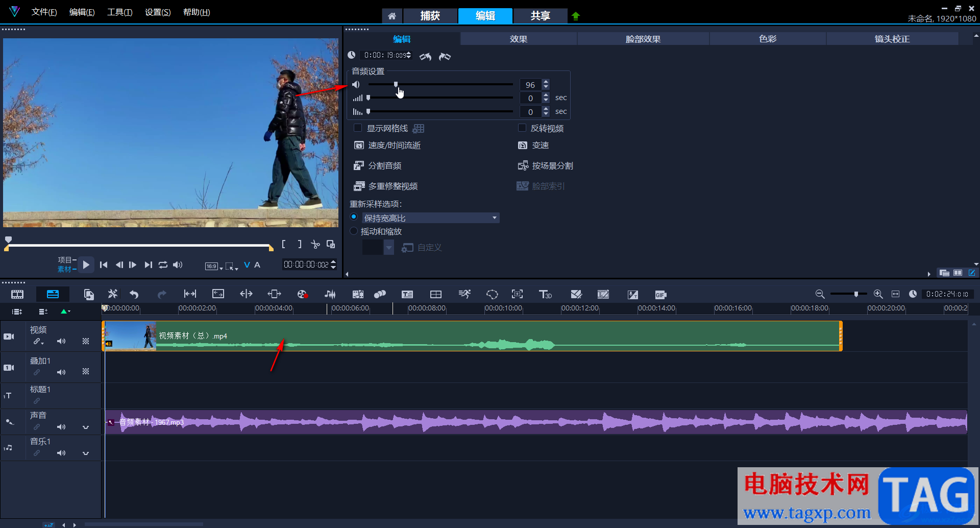Screen dimensions: 980x528
Task: Click the 变速 button
Action: pos(533,145)
